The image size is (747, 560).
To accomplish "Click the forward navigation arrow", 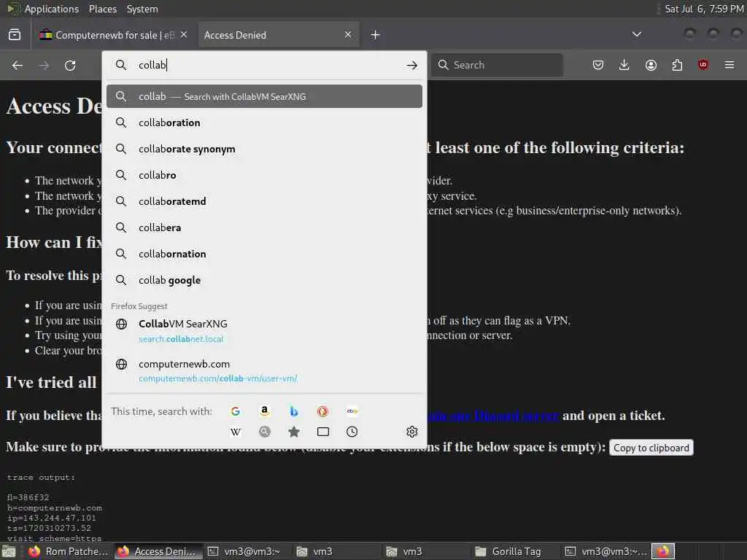I will pyautogui.click(x=43, y=65).
